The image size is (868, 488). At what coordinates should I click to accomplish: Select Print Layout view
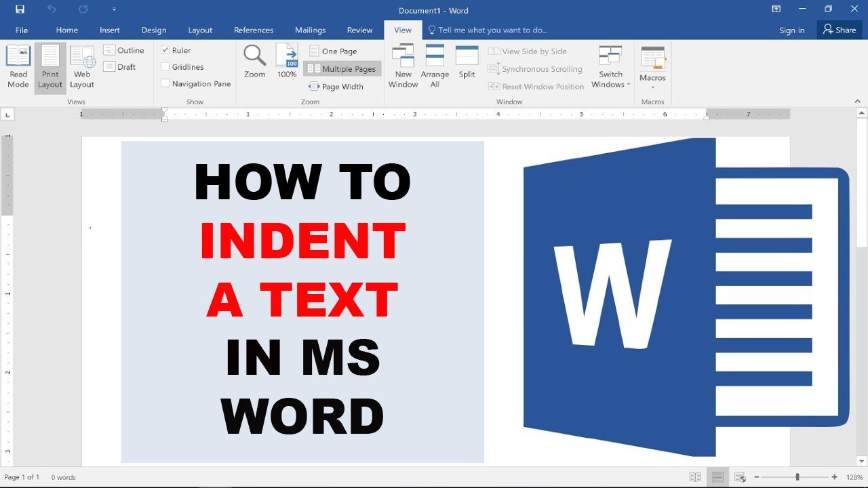(50, 67)
